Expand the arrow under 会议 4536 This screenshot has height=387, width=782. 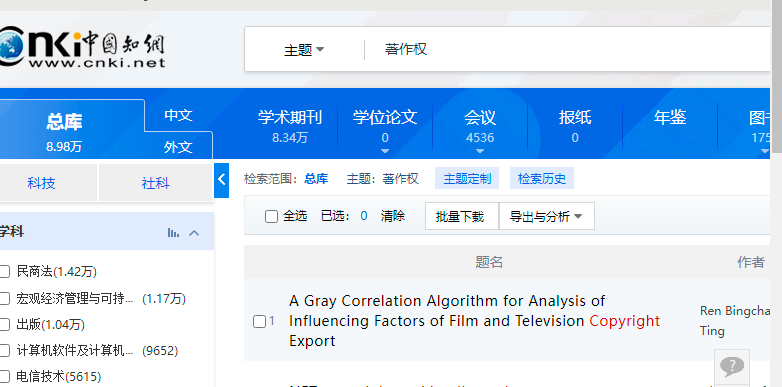coord(480,151)
